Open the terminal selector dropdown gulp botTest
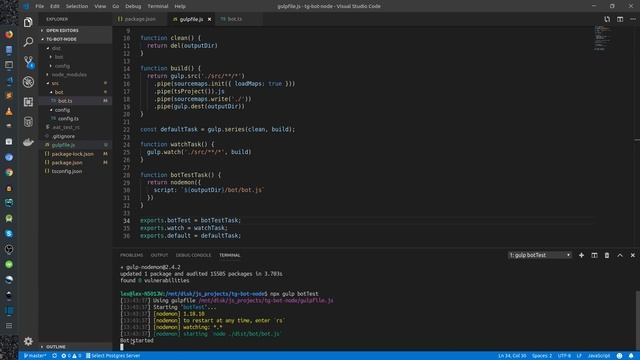This screenshot has height=360, width=640. tap(540, 255)
